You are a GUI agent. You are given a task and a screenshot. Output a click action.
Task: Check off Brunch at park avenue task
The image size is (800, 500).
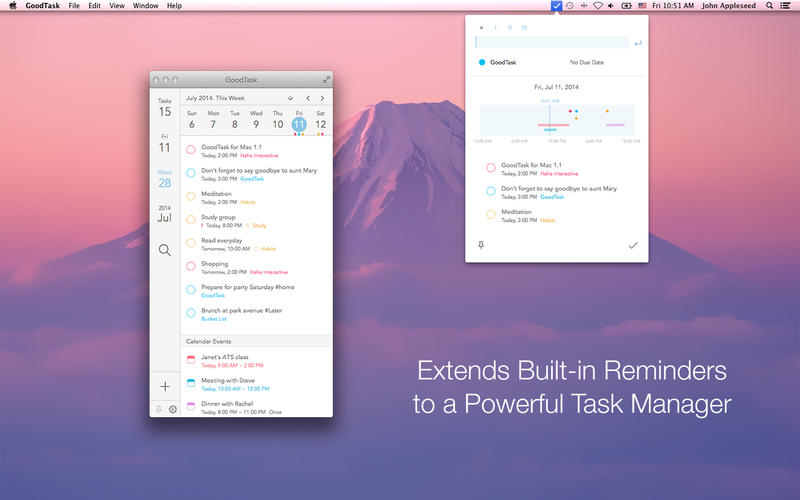[x=191, y=313]
